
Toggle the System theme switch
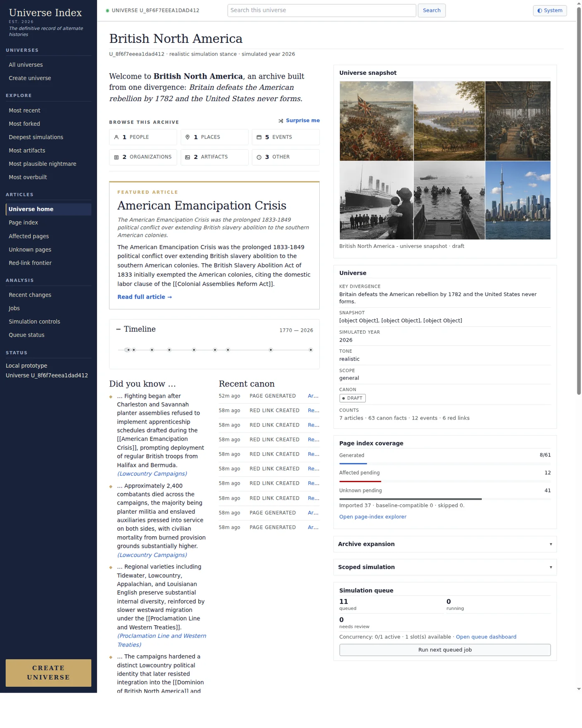(550, 10)
